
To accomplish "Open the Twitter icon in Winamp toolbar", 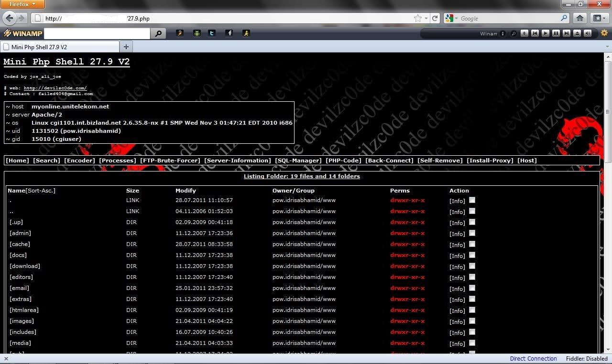I will tap(212, 33).
